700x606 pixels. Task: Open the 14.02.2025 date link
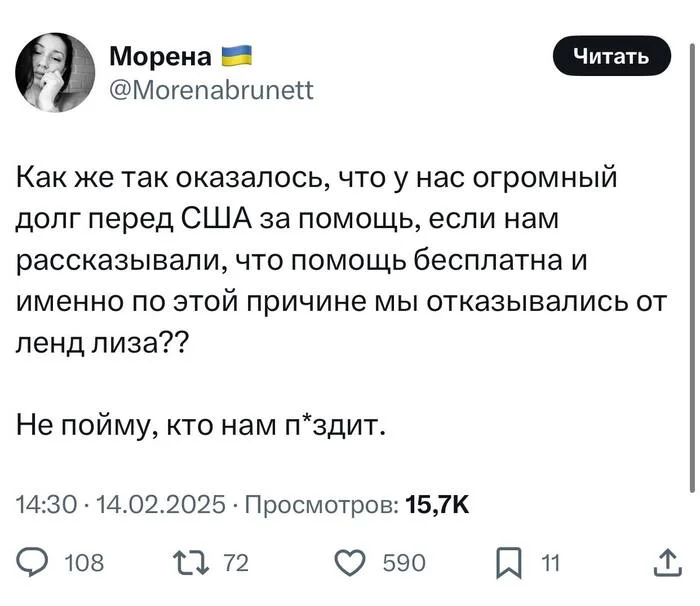pos(160,505)
